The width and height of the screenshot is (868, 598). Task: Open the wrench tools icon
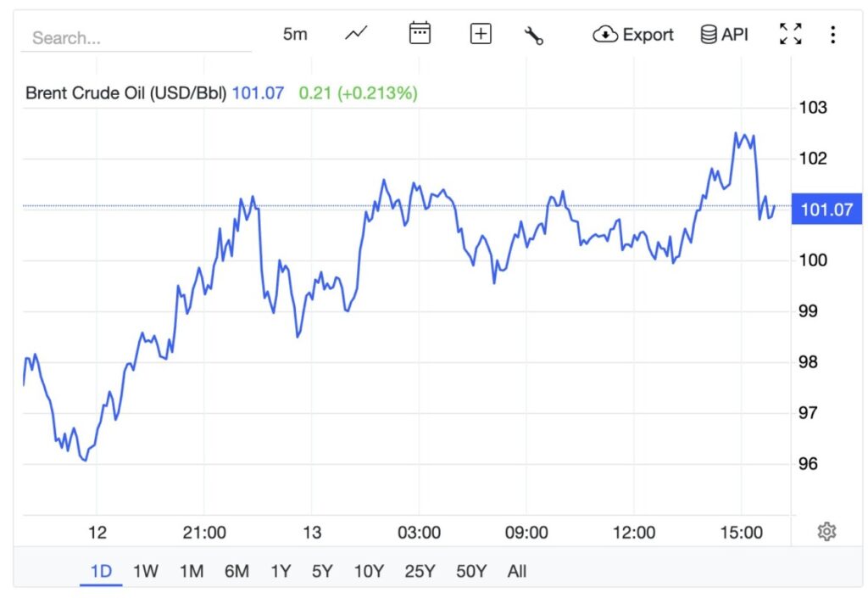(x=534, y=35)
